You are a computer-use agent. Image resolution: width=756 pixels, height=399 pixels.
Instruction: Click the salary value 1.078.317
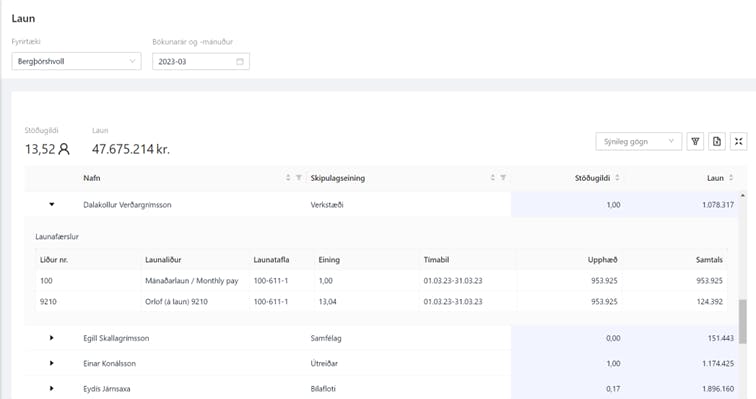pos(718,205)
